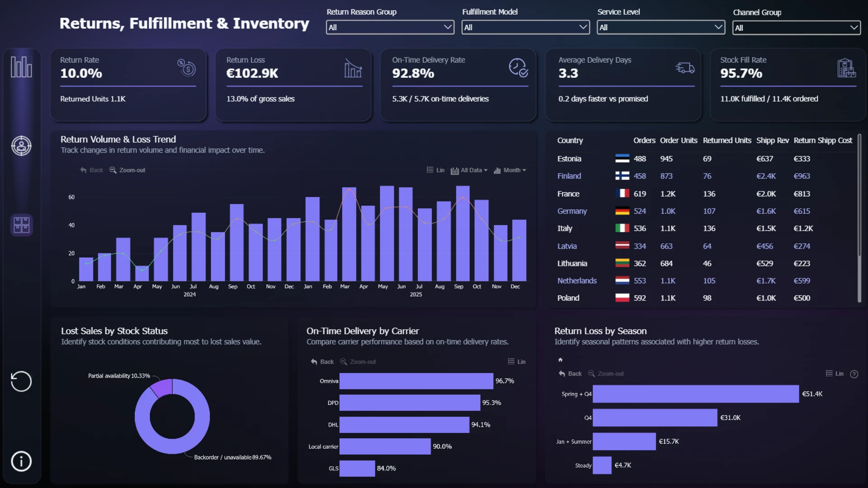Click the Return Loss chart icon
The image size is (868, 488).
pyautogui.click(x=353, y=68)
